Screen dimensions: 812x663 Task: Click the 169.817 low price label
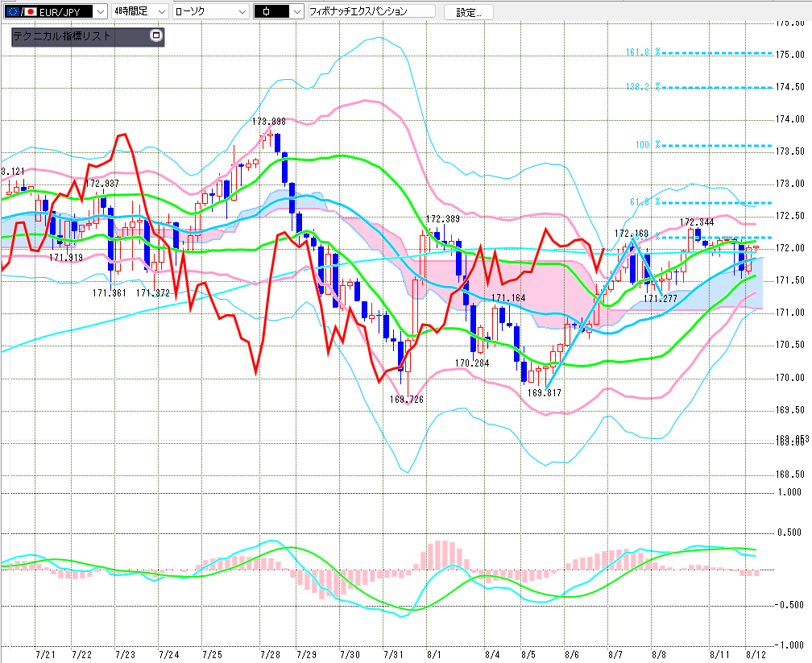coord(545,393)
